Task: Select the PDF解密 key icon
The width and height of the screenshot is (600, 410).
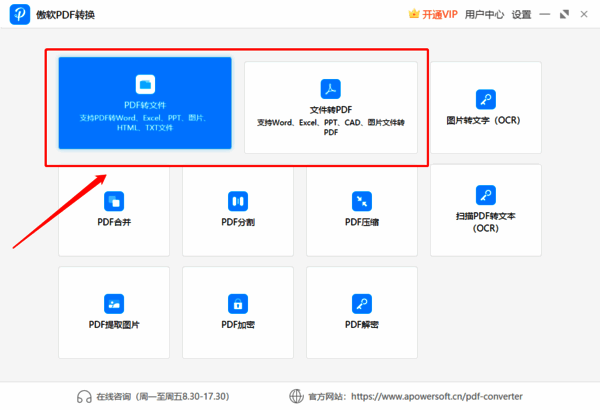Action: pyautogui.click(x=362, y=304)
